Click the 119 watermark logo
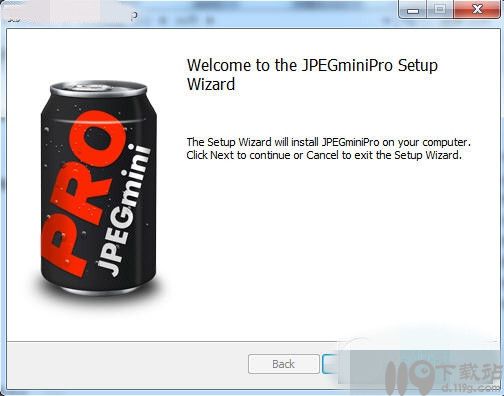504x396 pixels. [409, 377]
